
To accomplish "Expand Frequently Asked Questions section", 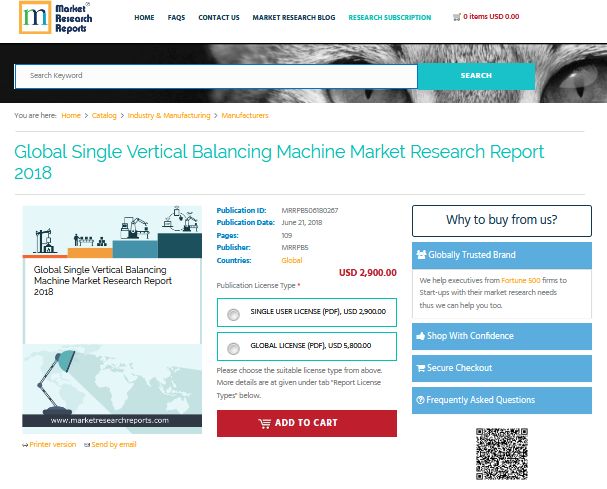I will pos(502,400).
